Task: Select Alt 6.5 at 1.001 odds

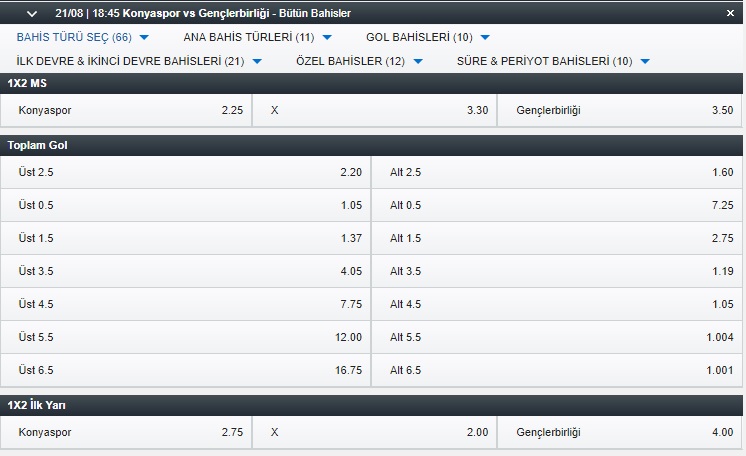Action: [557, 370]
